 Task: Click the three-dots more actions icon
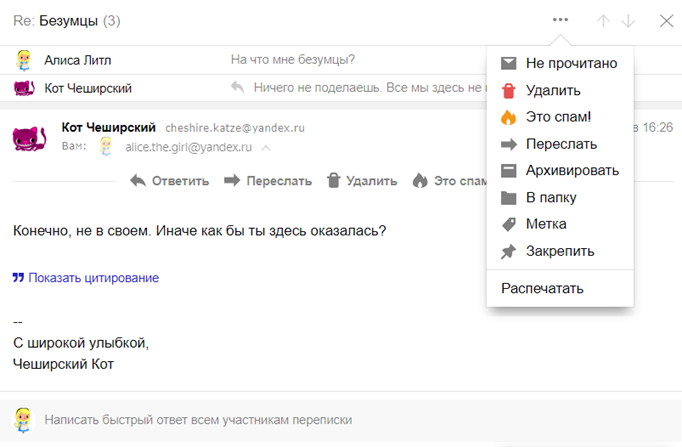pos(560,20)
